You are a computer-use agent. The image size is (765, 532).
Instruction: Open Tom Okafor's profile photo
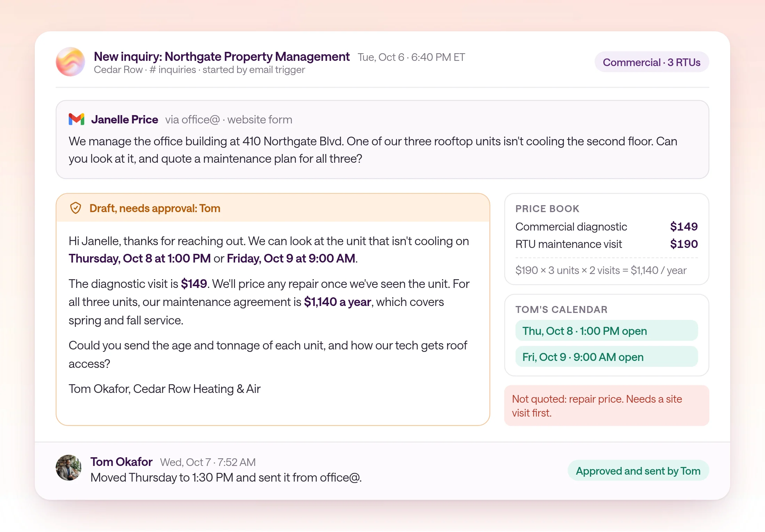[69, 468]
